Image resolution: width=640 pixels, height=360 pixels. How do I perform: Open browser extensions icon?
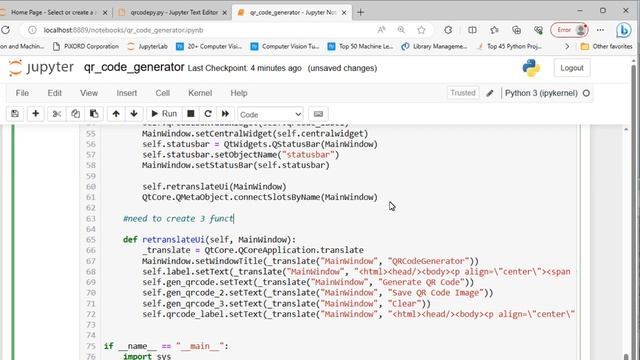point(448,30)
